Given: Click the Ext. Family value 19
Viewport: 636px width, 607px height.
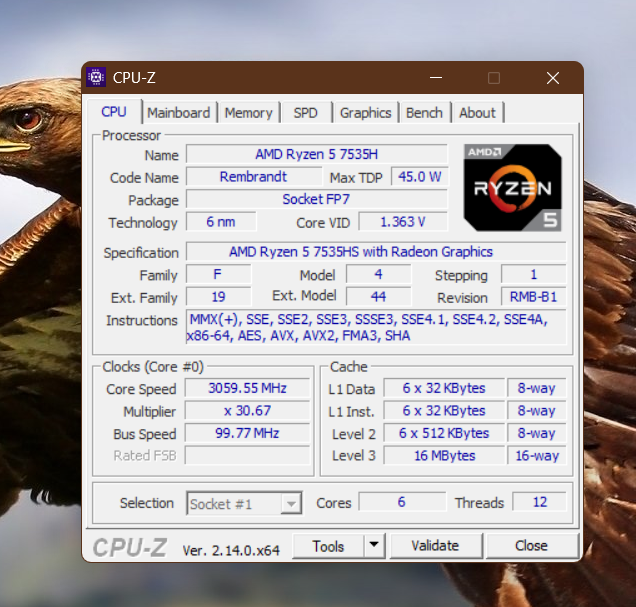Looking at the screenshot, I should (x=218, y=297).
